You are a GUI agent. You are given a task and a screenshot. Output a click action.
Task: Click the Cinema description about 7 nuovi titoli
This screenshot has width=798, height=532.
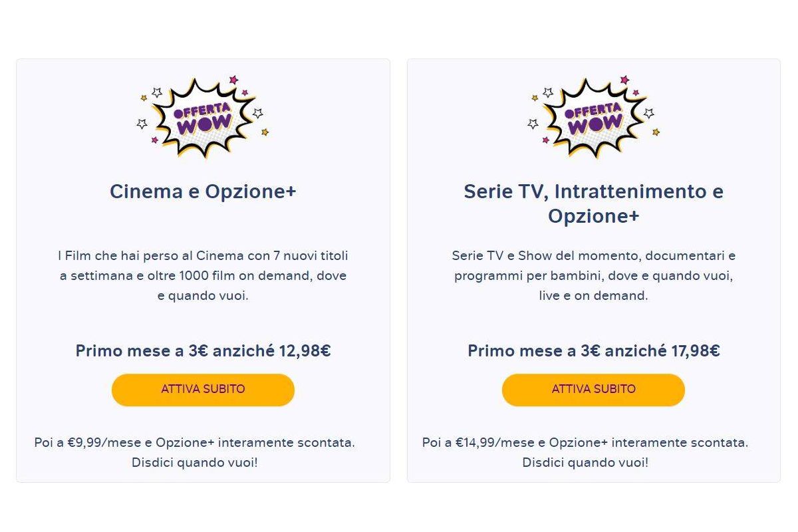click(203, 275)
